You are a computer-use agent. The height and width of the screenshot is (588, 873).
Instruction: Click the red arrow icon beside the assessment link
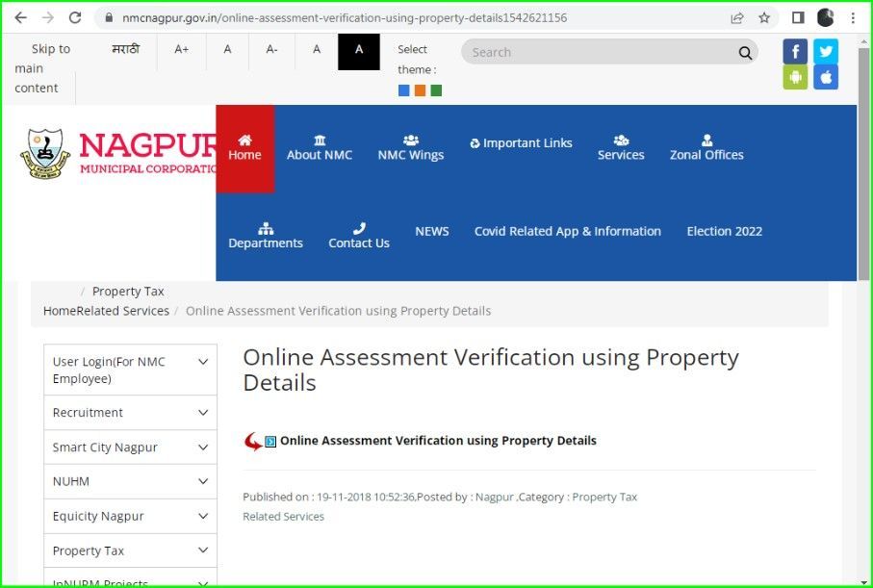pos(254,440)
